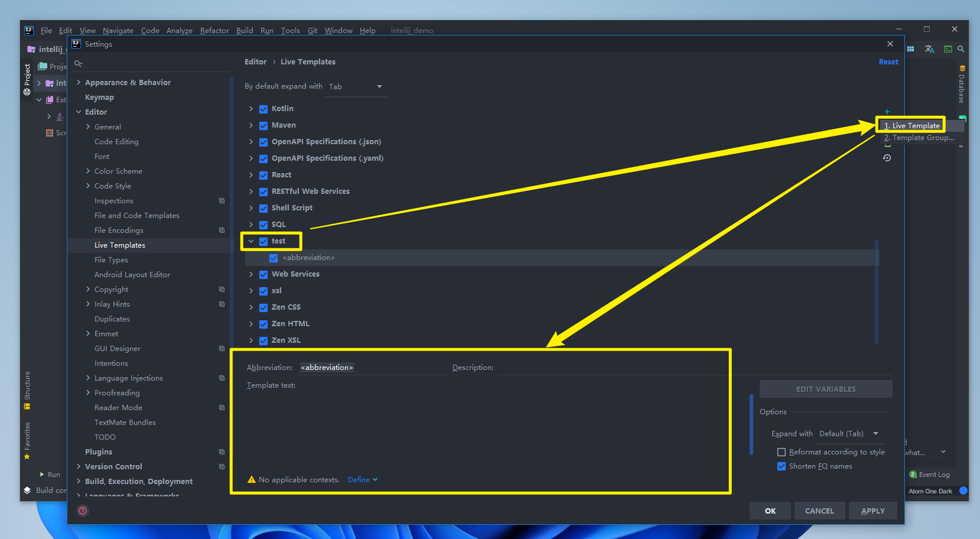Click the Abbreviation input field

(x=372, y=368)
